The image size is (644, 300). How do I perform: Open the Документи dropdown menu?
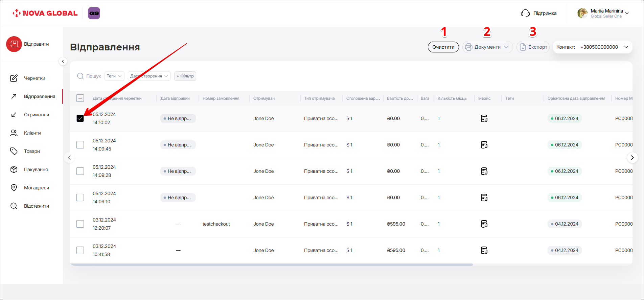click(487, 47)
